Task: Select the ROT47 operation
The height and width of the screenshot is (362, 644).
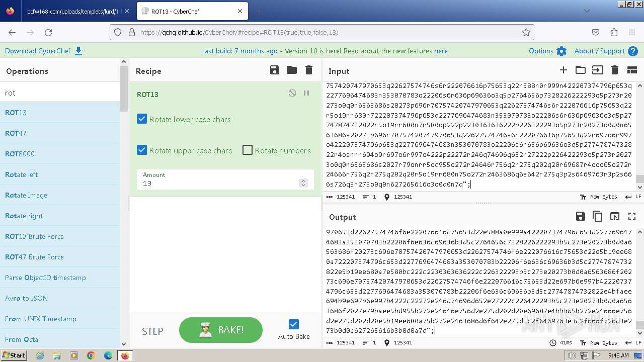Action: click(x=60, y=133)
